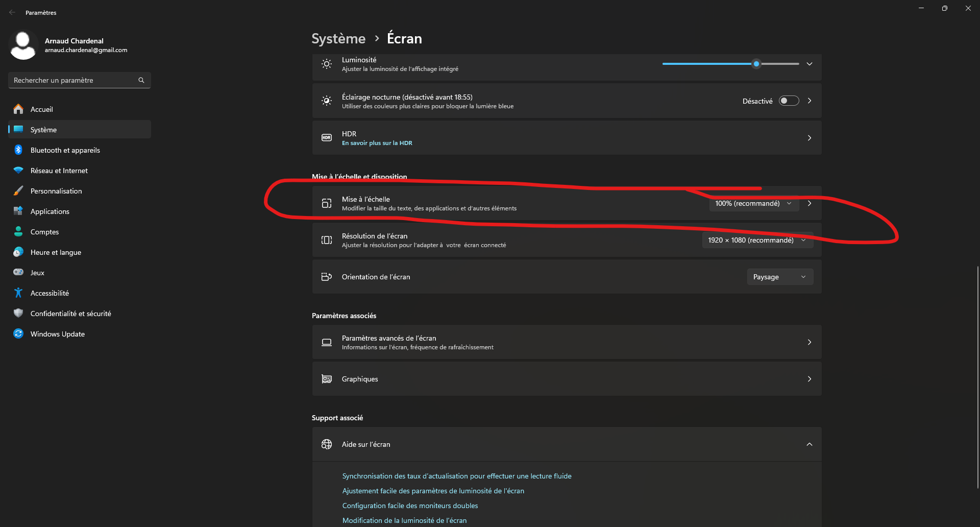
Task: Click the Personnalisation paintbrush icon
Action: [18, 191]
